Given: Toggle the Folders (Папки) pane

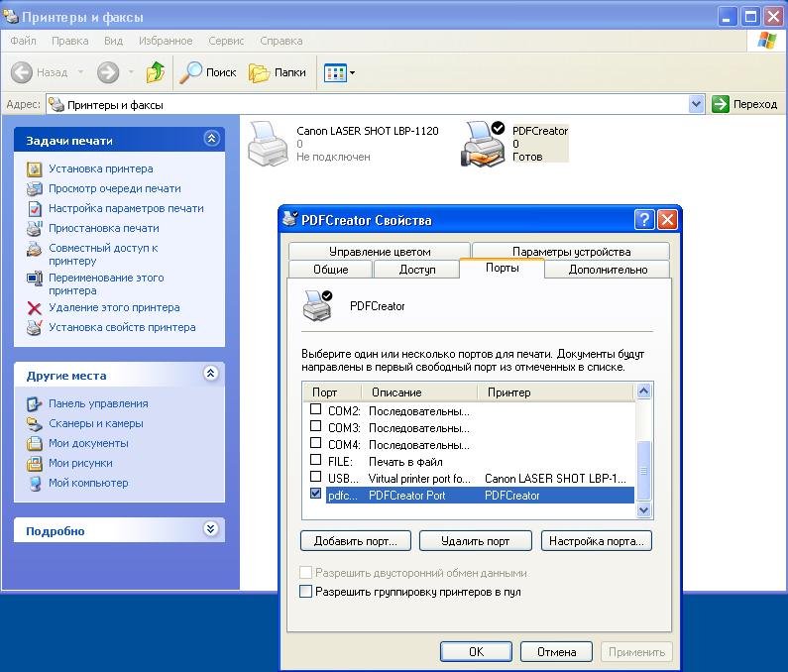Looking at the screenshot, I should click(278, 72).
